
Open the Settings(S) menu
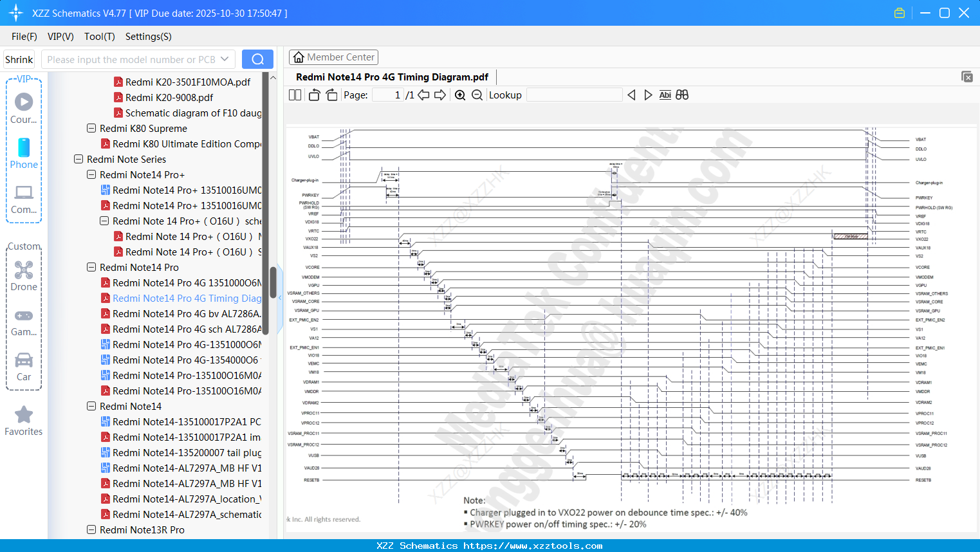point(148,37)
